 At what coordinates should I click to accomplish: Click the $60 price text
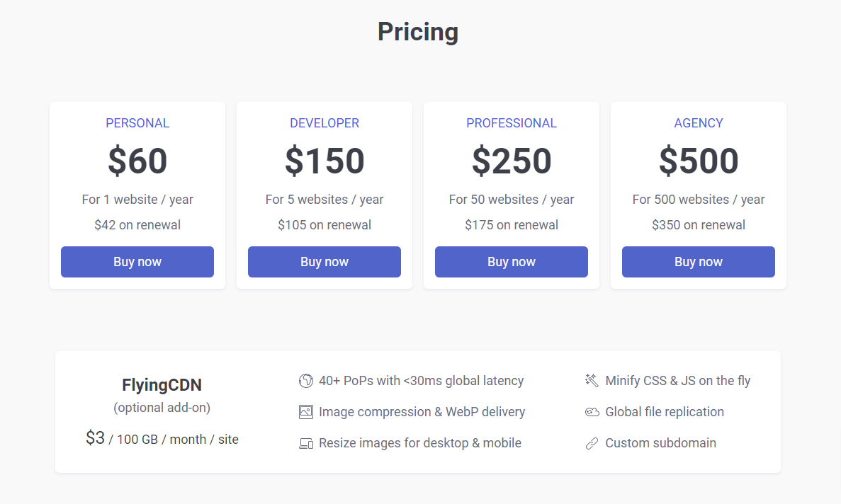[x=137, y=161]
